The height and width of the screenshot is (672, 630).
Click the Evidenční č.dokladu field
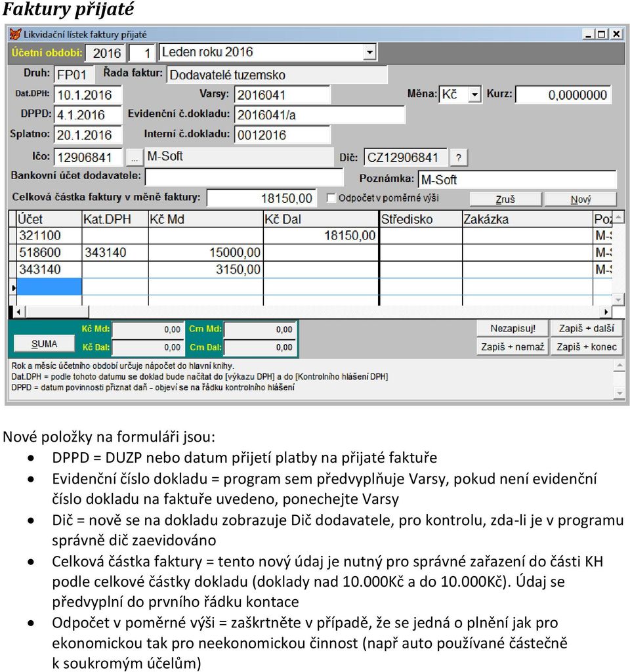tap(320, 115)
